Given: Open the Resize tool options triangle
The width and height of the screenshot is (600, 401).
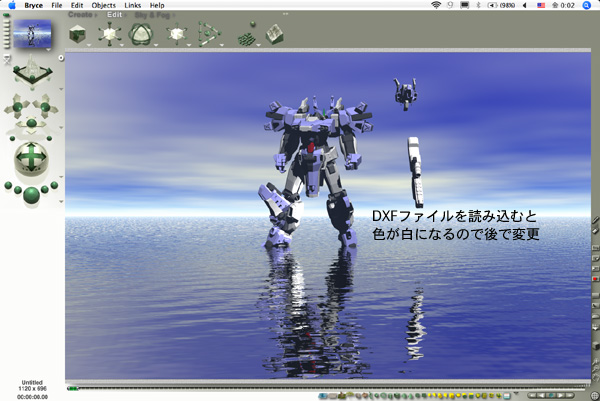Looking at the screenshot, I should pyautogui.click(x=122, y=45).
